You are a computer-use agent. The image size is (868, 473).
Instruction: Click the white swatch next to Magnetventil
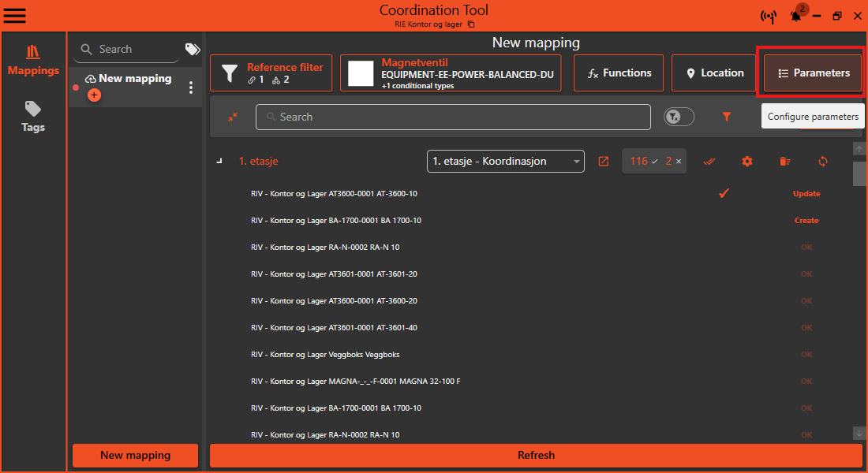pyautogui.click(x=360, y=73)
